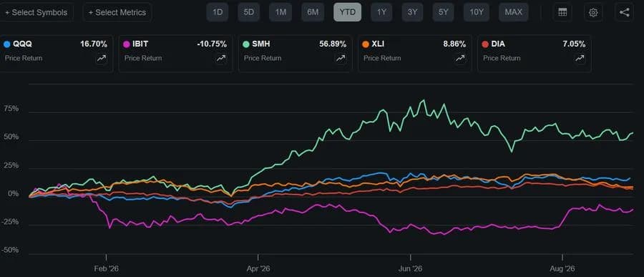Click the Jun '26 axis label
Image resolution: width=644 pixels, height=277 pixels.
click(x=410, y=269)
